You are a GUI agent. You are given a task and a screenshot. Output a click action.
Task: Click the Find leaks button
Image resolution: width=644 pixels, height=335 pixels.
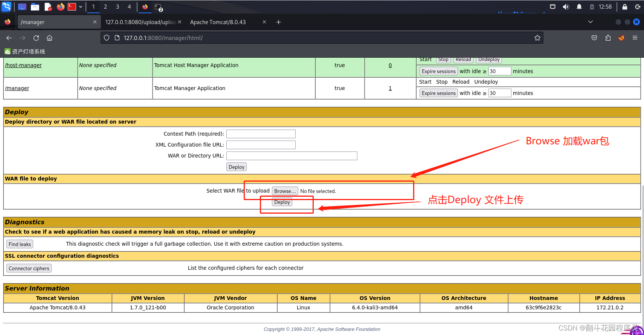20,244
